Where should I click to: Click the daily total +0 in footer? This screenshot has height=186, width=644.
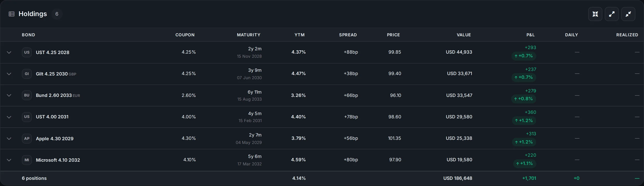[576, 178]
